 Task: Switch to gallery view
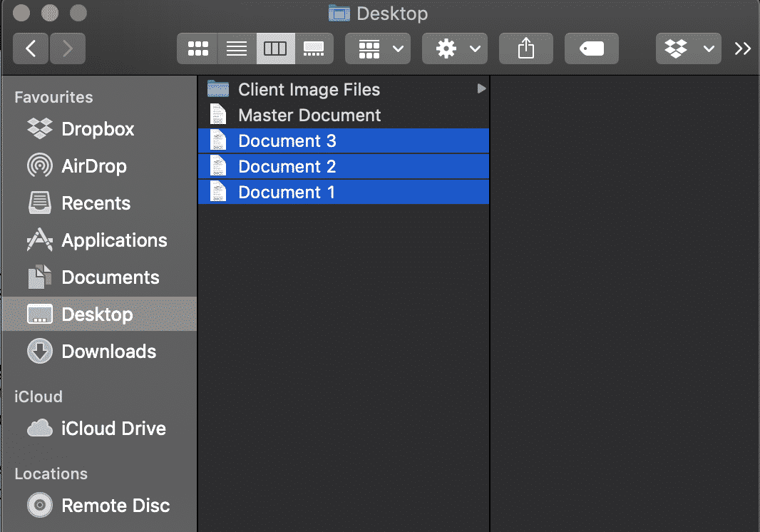coord(314,48)
